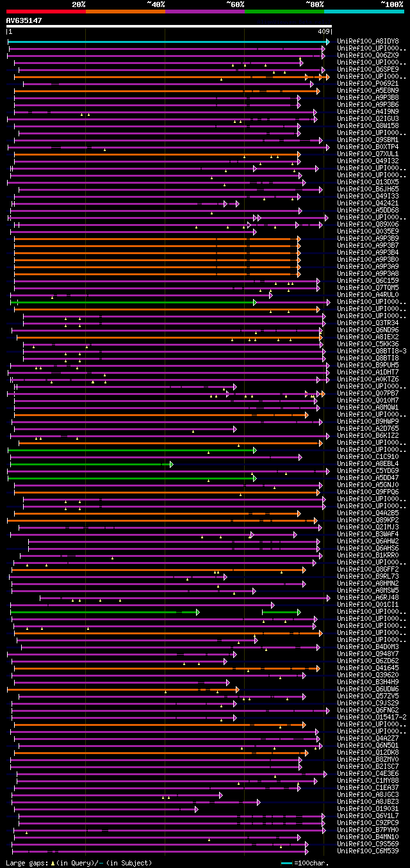
Task: Select hit label UniRef100_A1DHT7
Action: 369,373
